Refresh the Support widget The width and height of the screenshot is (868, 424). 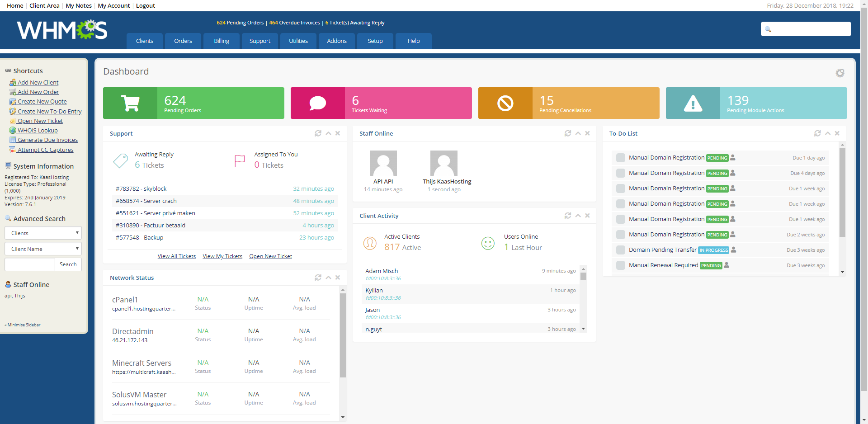(x=318, y=133)
